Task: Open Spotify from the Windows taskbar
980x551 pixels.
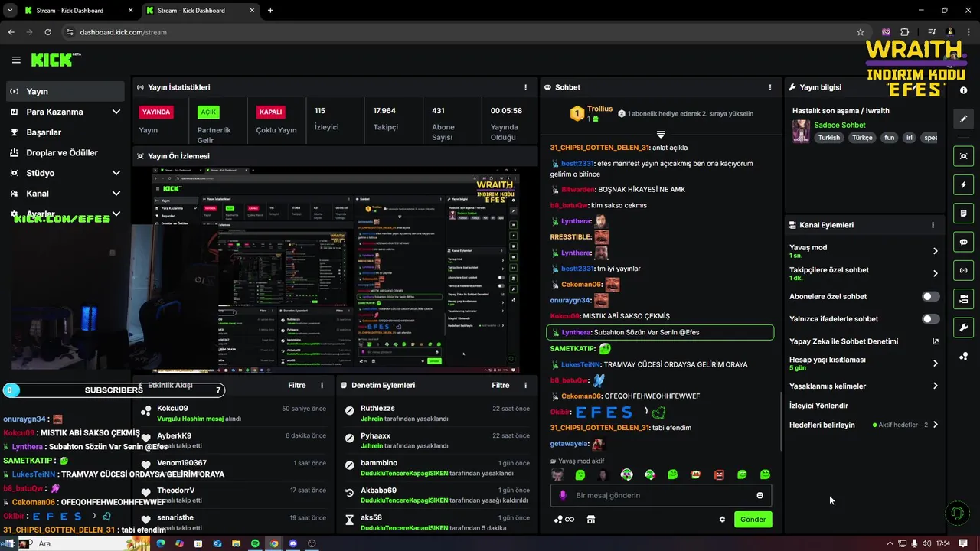Action: coord(256,543)
